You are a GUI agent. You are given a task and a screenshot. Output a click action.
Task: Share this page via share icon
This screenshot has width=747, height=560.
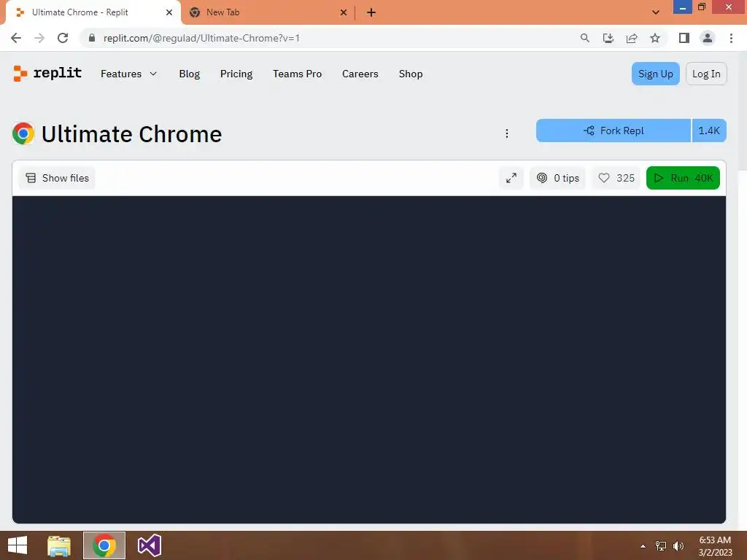pos(632,38)
